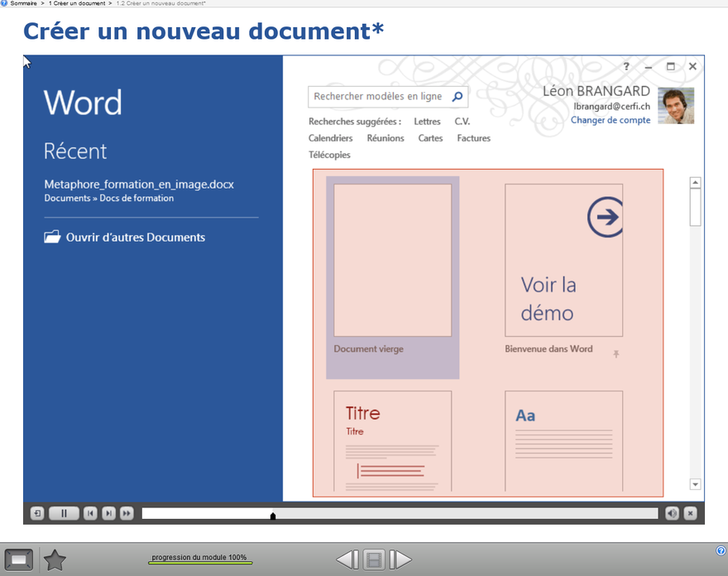
Task: Select the 'Document vierge' template thumbnail
Action: (392, 261)
